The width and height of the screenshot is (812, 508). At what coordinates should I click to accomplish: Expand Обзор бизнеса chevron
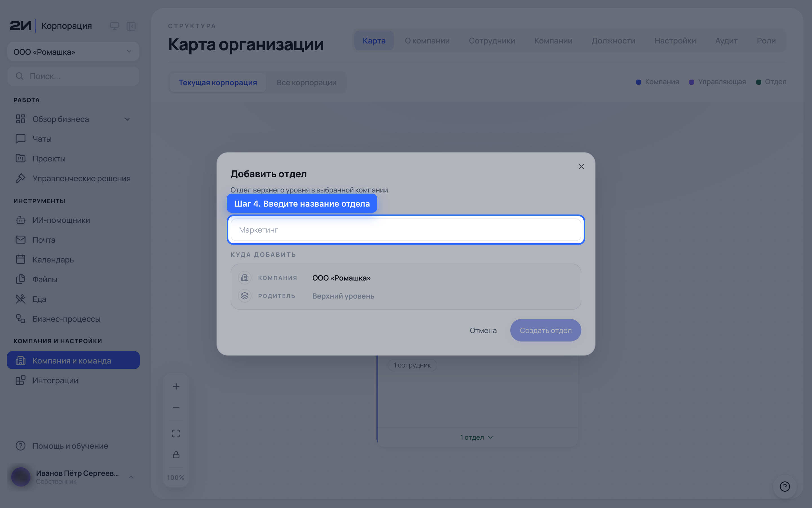pos(127,119)
